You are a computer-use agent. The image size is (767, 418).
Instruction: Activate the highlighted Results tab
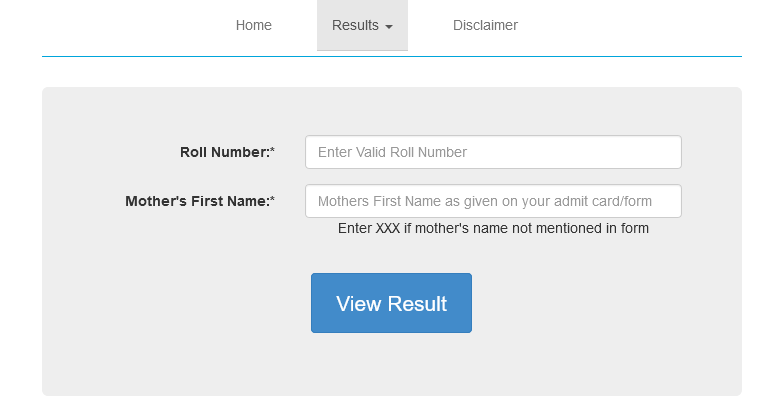[x=362, y=25]
